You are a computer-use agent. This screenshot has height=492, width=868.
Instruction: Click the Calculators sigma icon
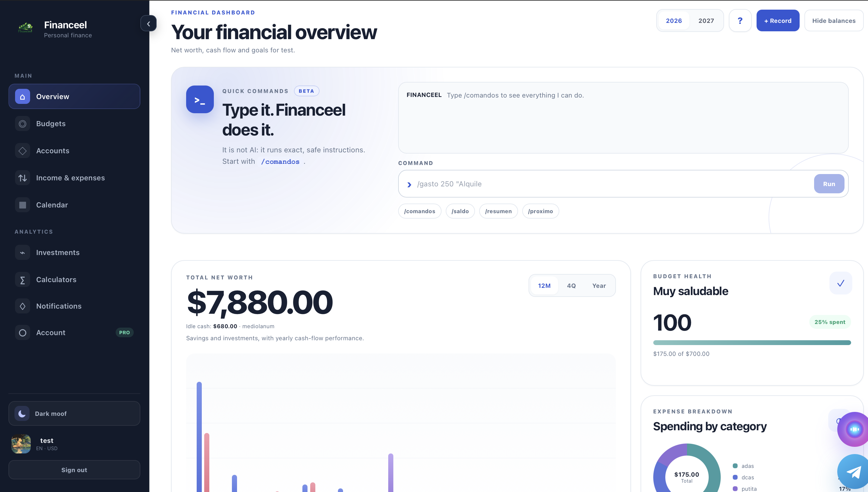pos(23,280)
